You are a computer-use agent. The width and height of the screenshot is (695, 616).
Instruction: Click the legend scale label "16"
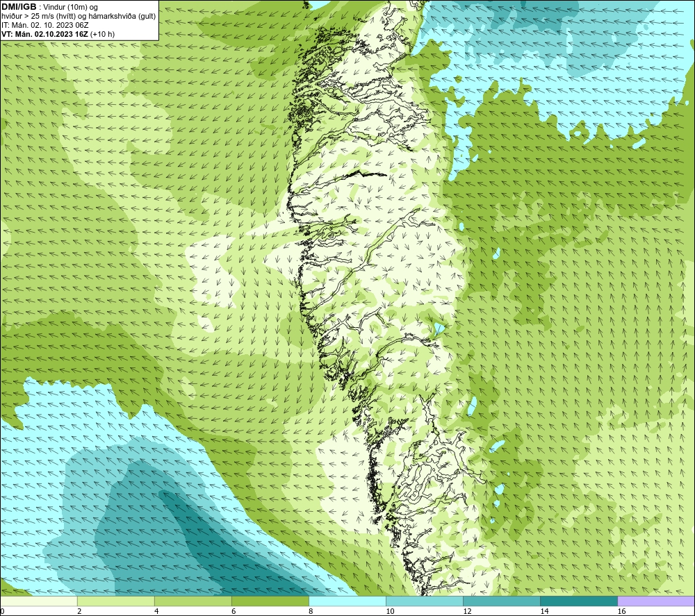tap(621, 612)
